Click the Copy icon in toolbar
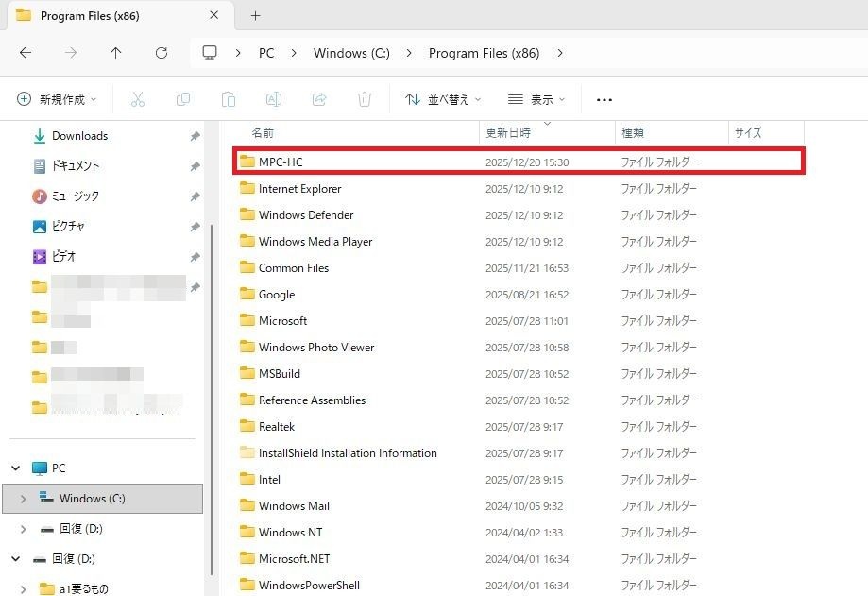This screenshot has height=596, width=868. (183, 99)
